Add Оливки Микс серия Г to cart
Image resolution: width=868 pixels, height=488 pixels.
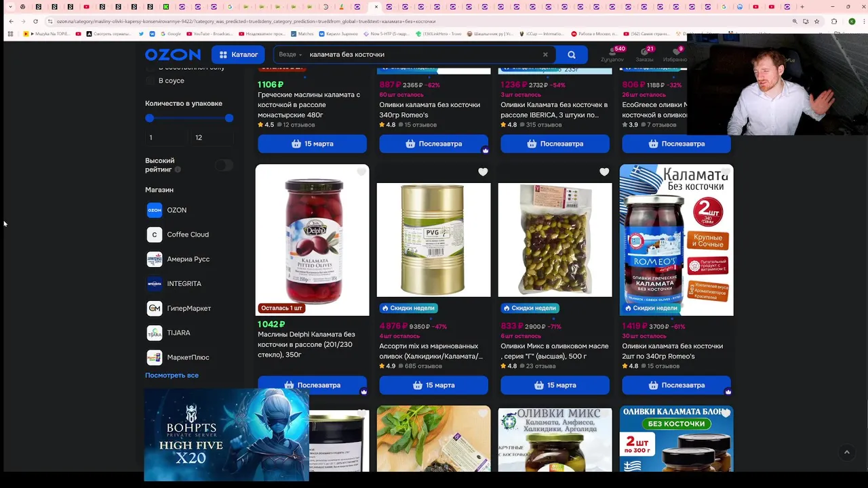click(555, 385)
